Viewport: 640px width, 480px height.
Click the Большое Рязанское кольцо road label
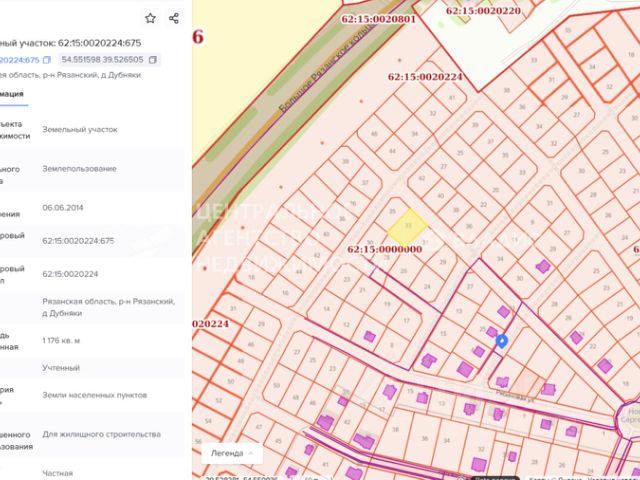tap(327, 68)
